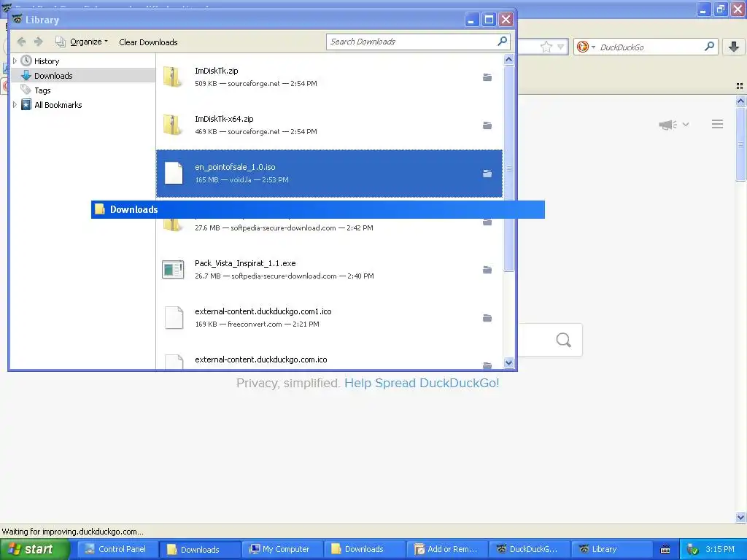Switch to DuckDuckGo browser taskbar item
Viewport: 747px width, 560px height.
[x=528, y=549]
